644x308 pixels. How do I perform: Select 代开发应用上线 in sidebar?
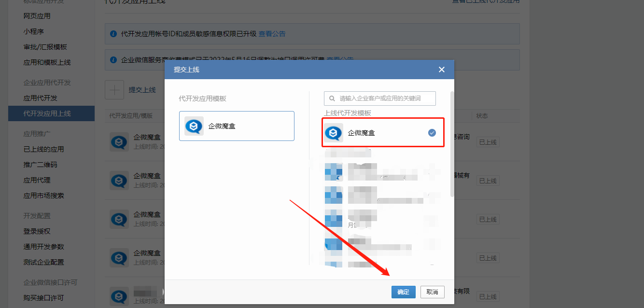pos(51,113)
